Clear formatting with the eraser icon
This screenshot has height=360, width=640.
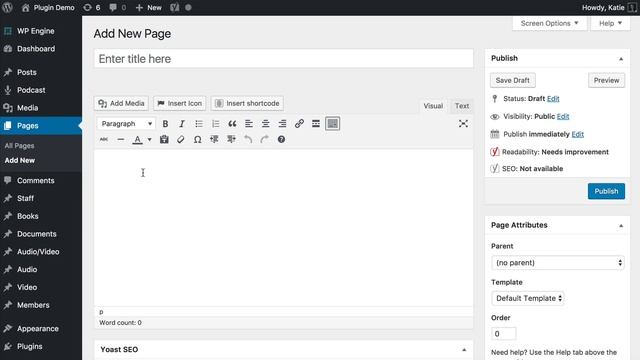tap(181, 140)
